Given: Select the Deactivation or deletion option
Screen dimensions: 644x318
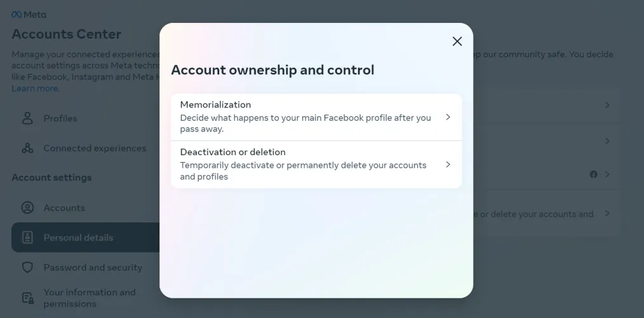Looking at the screenshot, I should point(305,164).
